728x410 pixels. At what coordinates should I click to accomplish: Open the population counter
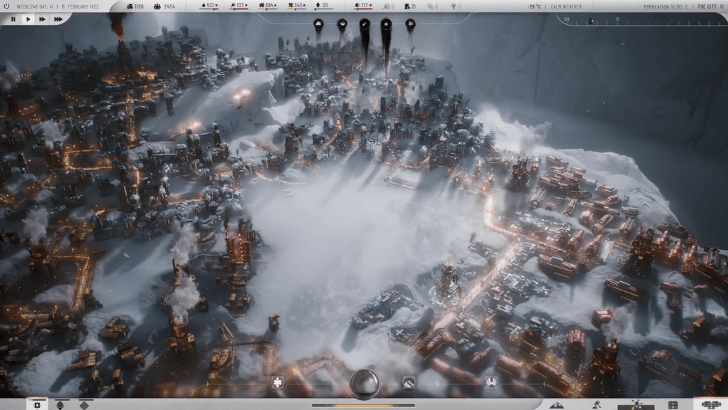tap(665, 7)
